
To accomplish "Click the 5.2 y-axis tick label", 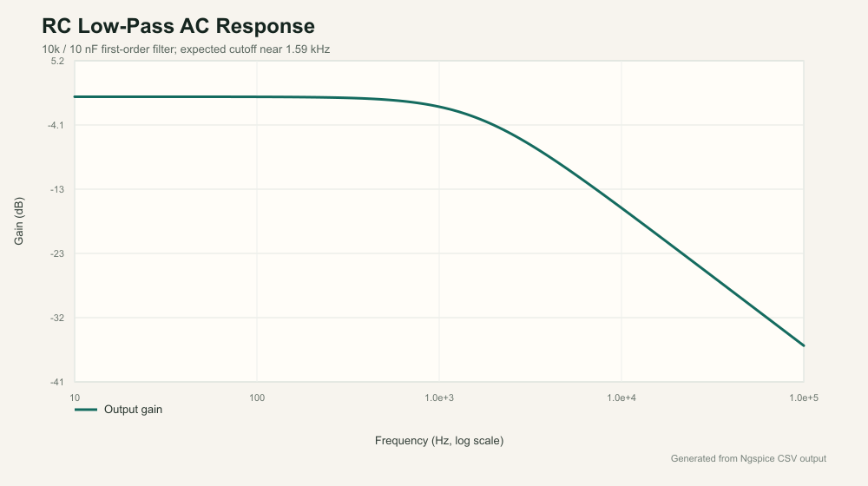I will click(x=57, y=61).
